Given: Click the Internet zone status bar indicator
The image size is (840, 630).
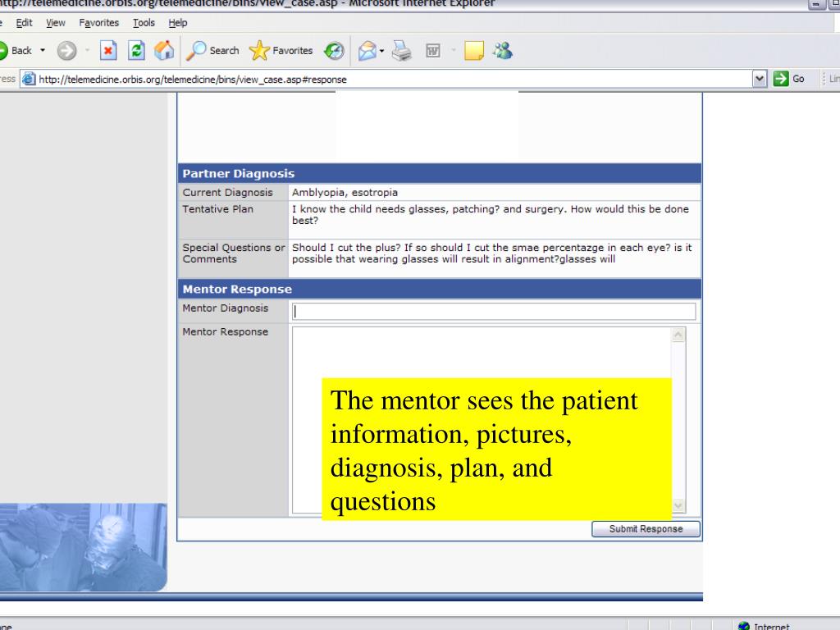Looking at the screenshot, I should coord(764,626).
